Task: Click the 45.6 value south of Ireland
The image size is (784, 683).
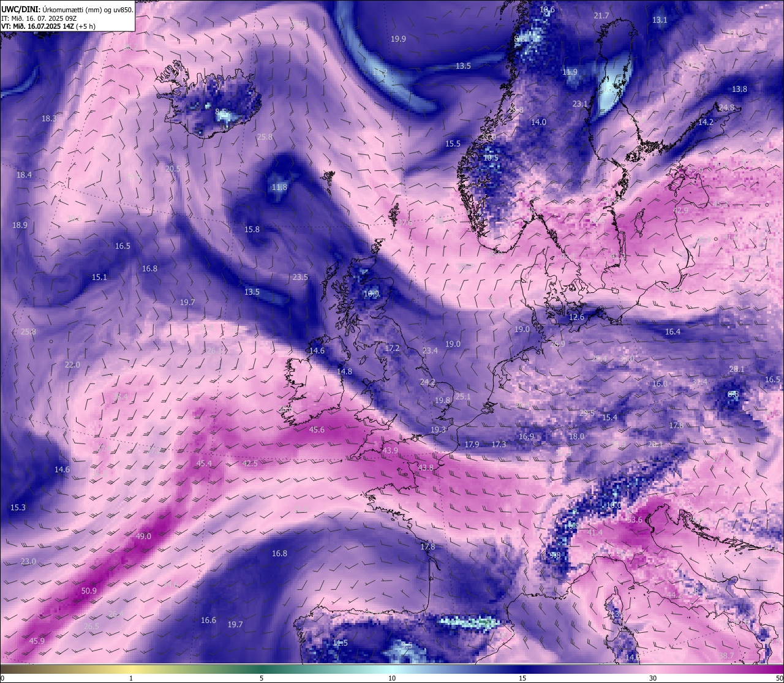Action: point(317,429)
